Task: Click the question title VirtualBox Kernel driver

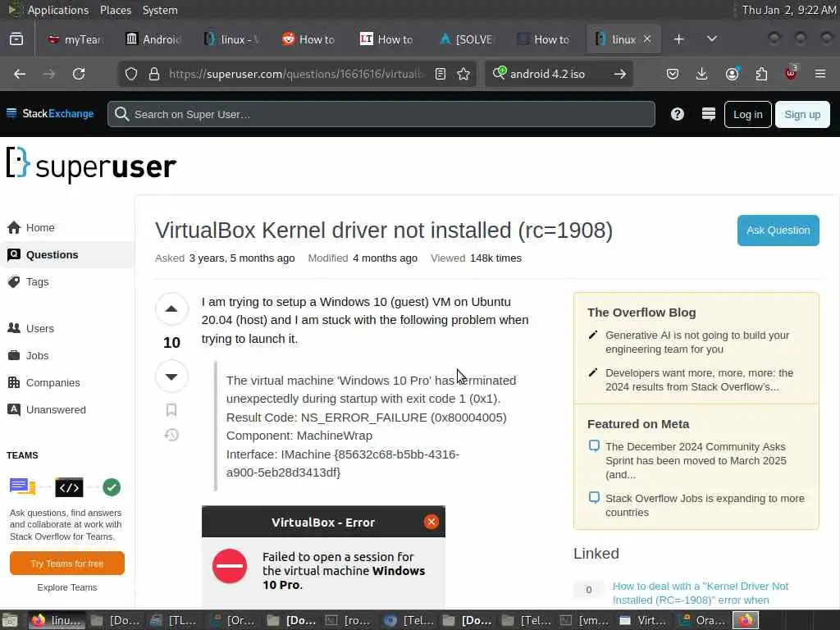Action: pyautogui.click(x=384, y=231)
